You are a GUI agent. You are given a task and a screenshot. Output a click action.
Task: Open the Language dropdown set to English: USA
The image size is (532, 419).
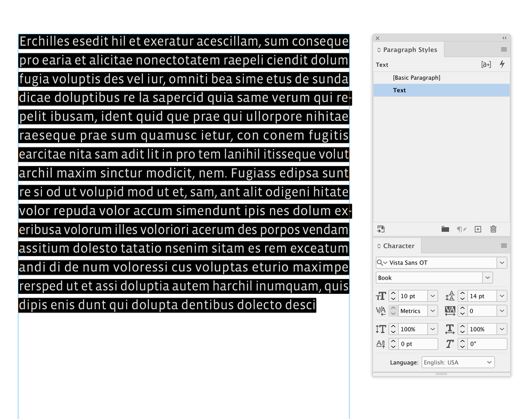458,363
